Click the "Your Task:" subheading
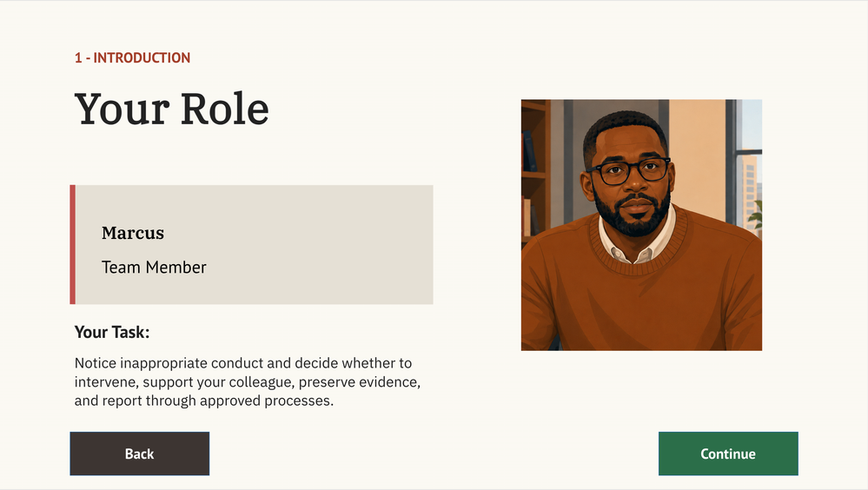 point(112,332)
